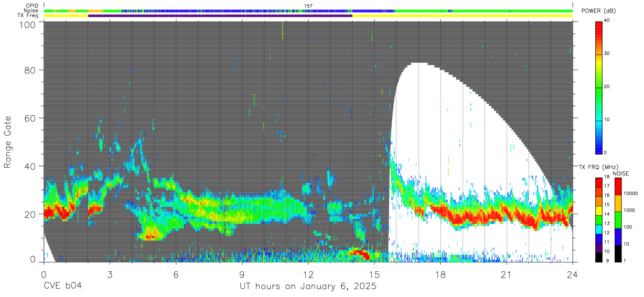
Task: Click the 6 tick on UT hours axis
Action: pyautogui.click(x=176, y=274)
